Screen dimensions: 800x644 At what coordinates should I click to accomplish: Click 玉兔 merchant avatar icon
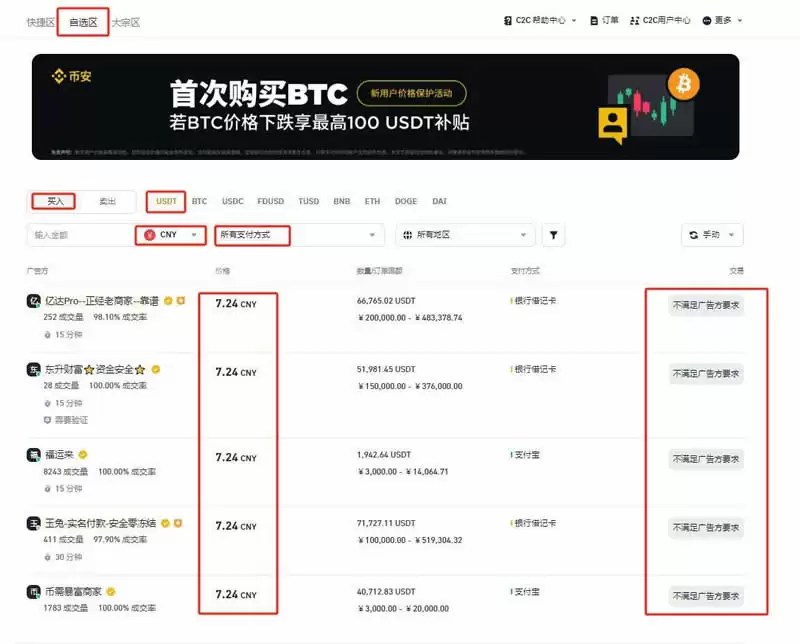34,523
